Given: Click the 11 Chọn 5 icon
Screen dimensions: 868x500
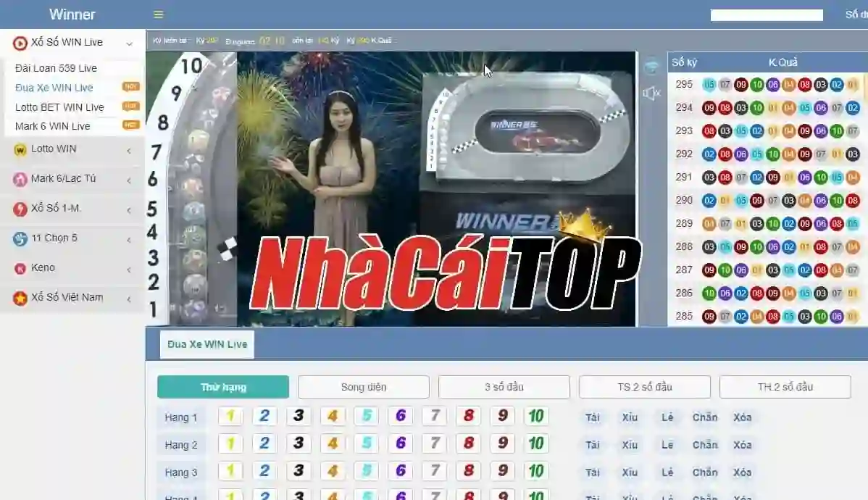Looking at the screenshot, I should click(20, 238).
